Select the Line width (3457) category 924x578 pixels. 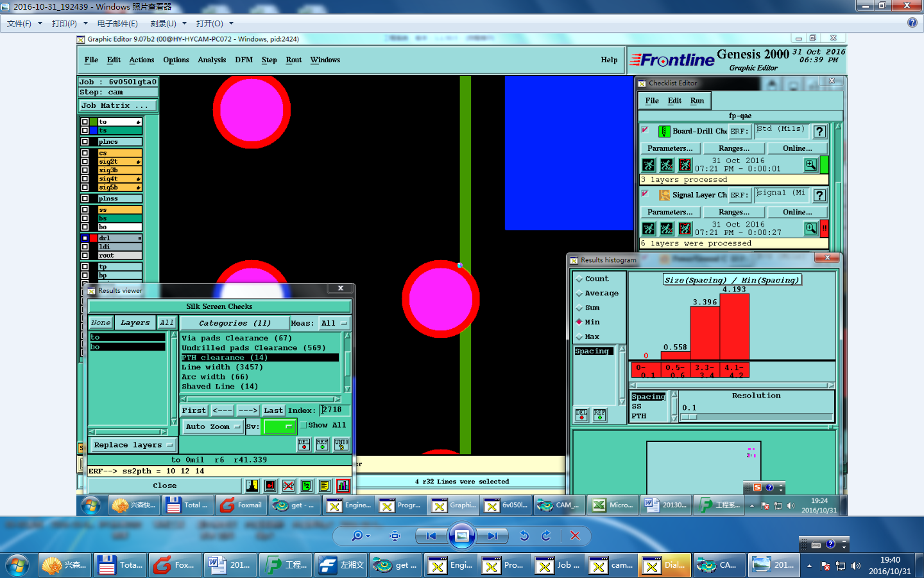click(260, 367)
